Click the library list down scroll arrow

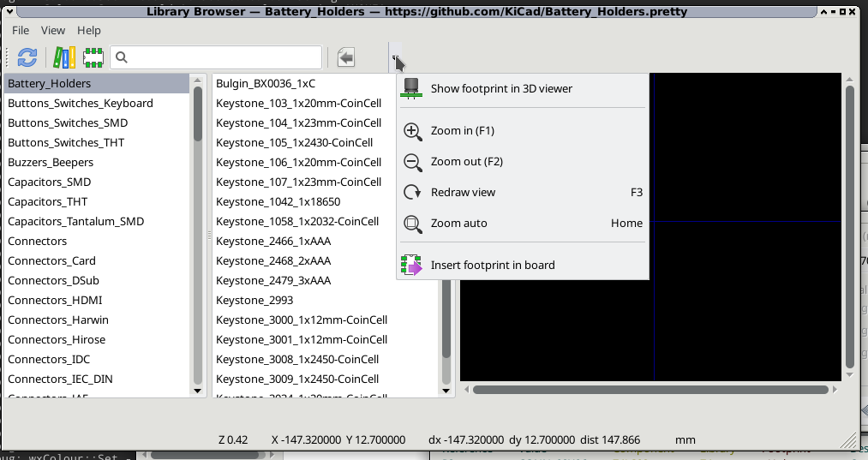tap(198, 390)
